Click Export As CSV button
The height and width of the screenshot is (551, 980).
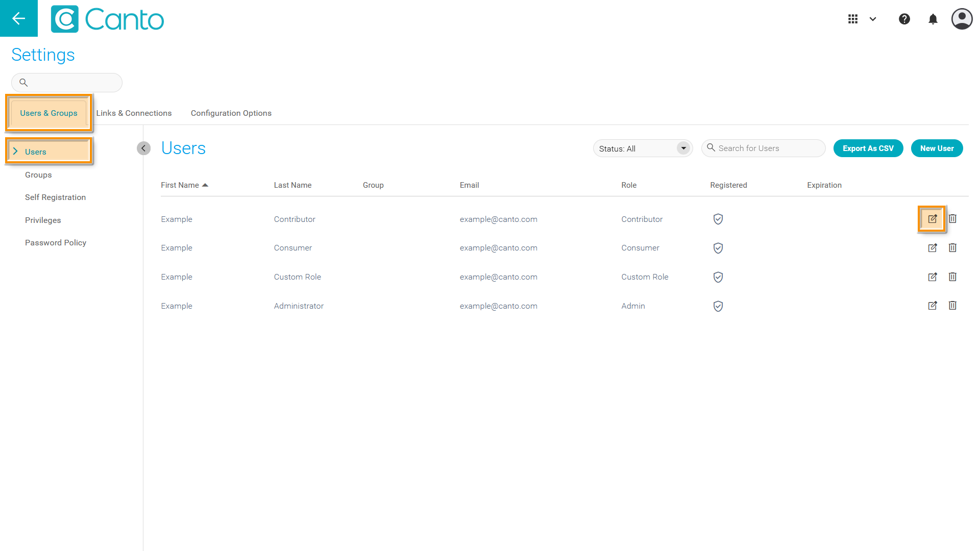point(868,148)
